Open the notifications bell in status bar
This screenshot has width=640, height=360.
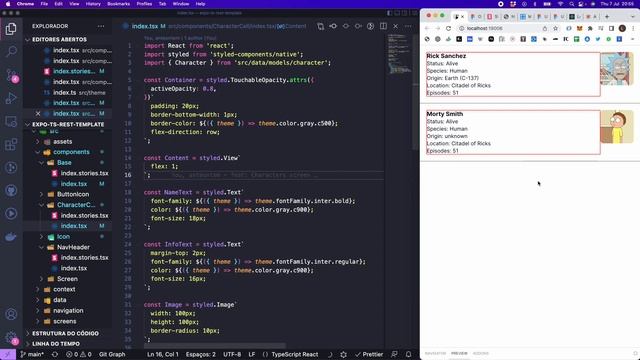(x=409, y=354)
